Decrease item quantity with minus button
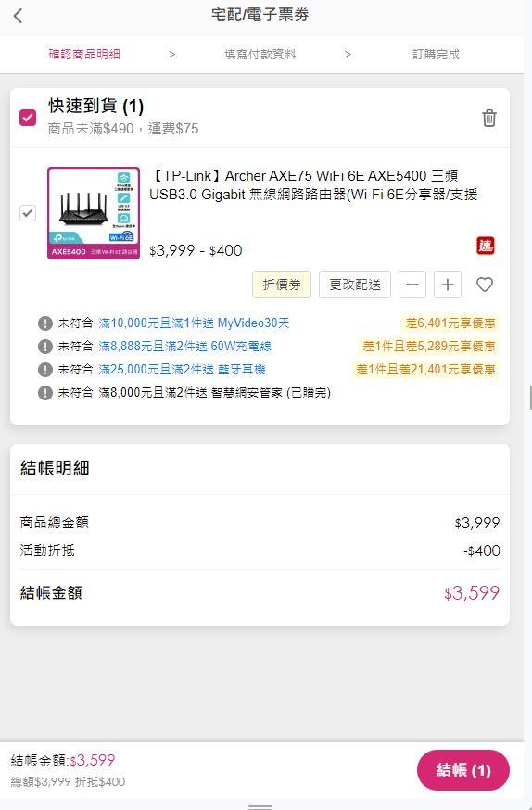The height and width of the screenshot is (810, 532). [412, 285]
